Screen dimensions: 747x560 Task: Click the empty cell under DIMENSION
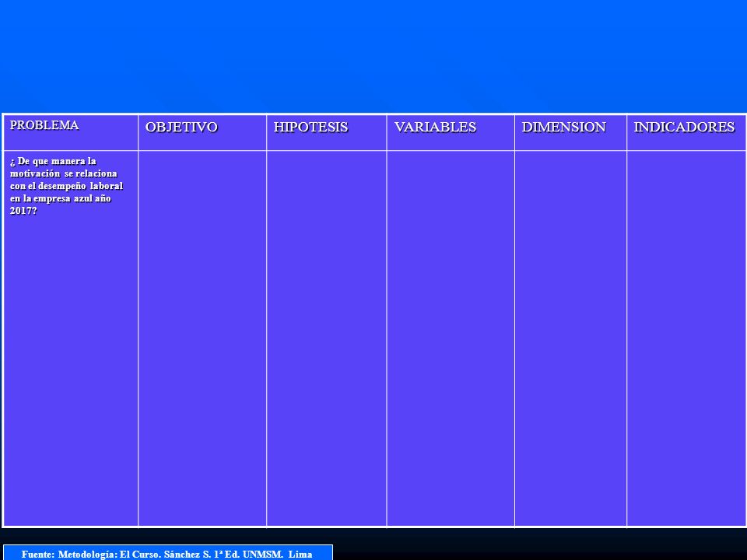click(x=570, y=338)
